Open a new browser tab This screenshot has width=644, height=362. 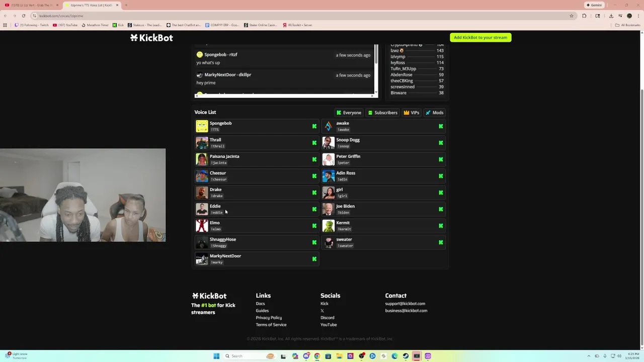coord(126,5)
